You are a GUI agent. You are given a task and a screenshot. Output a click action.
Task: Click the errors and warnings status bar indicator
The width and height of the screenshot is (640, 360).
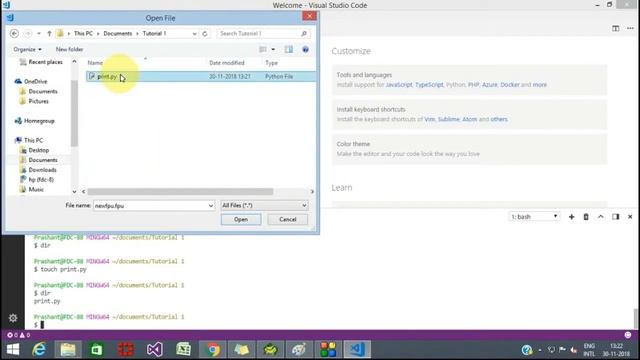[x=18, y=335]
